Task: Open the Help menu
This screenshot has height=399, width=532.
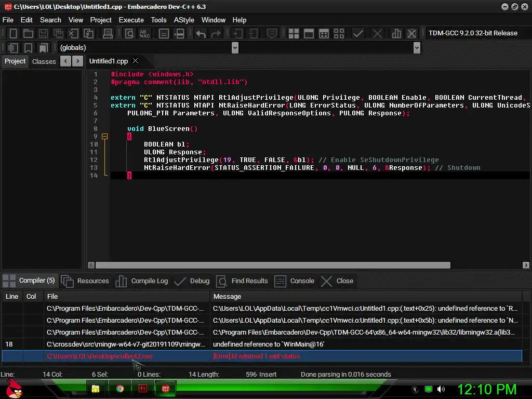Action: click(x=239, y=20)
